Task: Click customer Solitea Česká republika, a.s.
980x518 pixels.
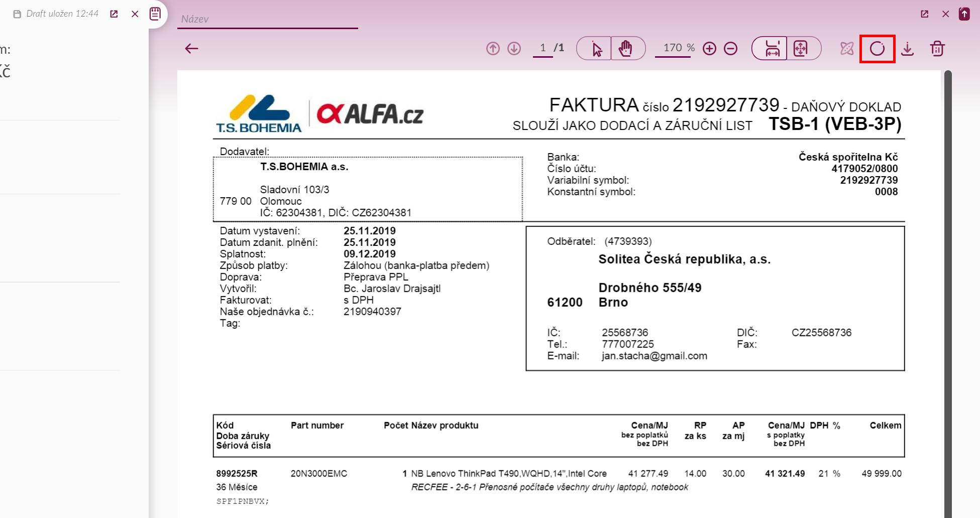Action: pos(684,259)
